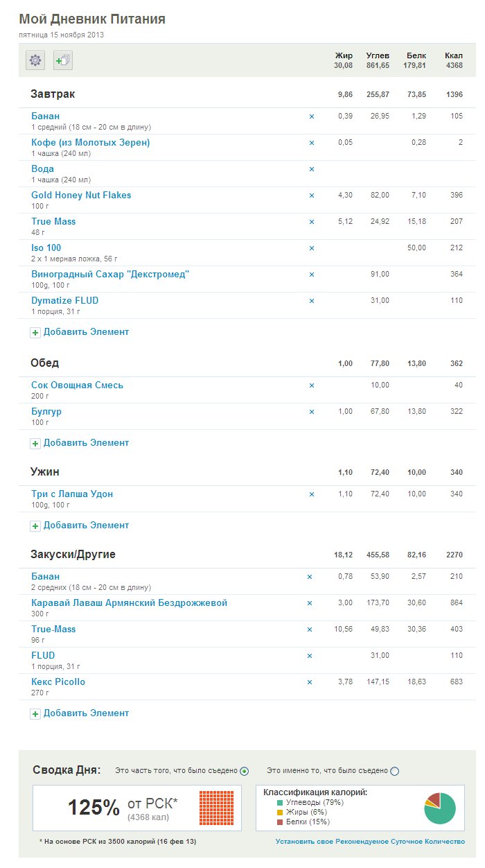Open Каравай Лаваш Армянский Бездрожжевой item
The image size is (485, 868).
pos(129,602)
